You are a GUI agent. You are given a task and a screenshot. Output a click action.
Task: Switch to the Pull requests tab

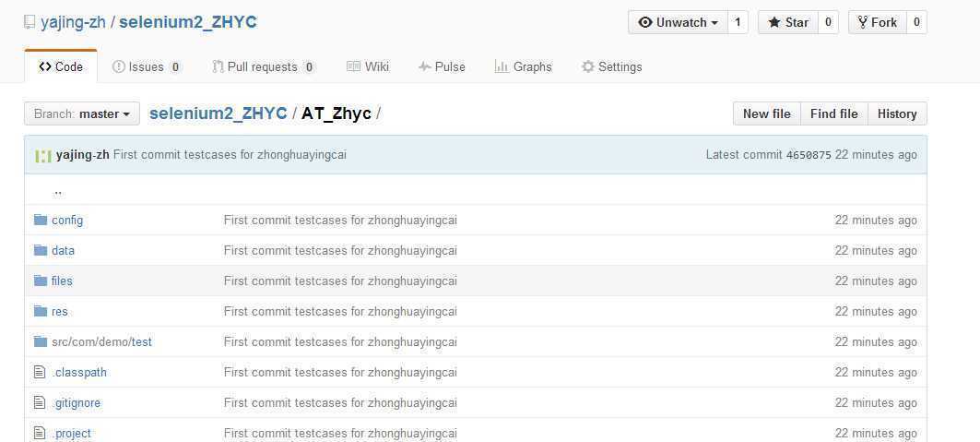(x=263, y=66)
